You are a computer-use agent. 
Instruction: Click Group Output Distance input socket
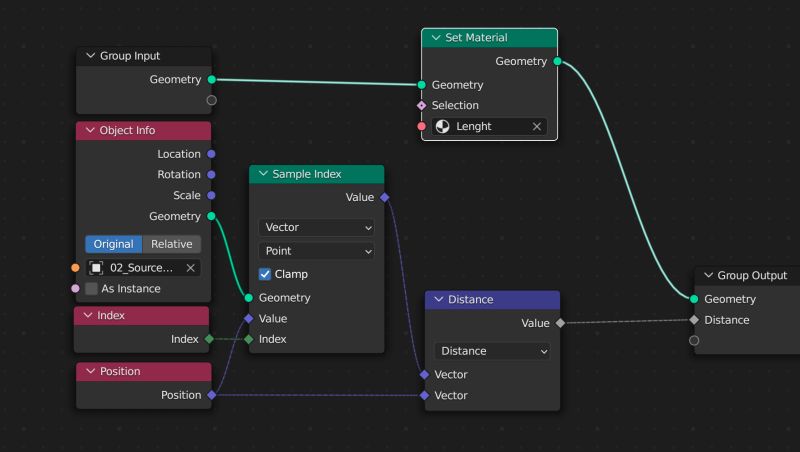click(x=694, y=320)
